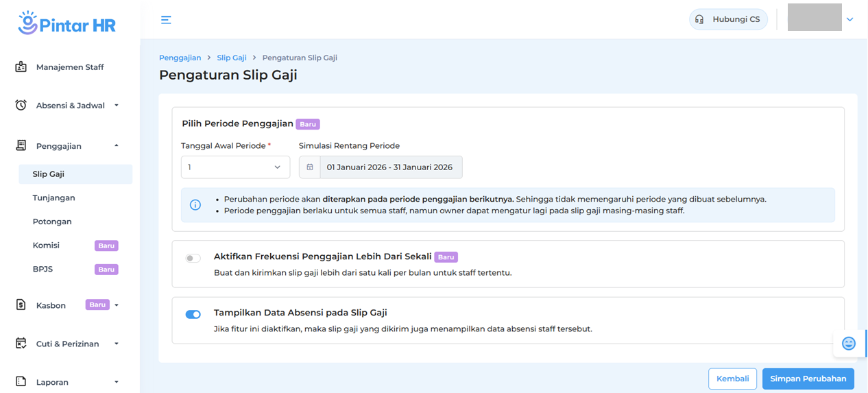This screenshot has width=868, height=393.
Task: Click the Manajemen Staff ID card icon
Action: [21, 67]
